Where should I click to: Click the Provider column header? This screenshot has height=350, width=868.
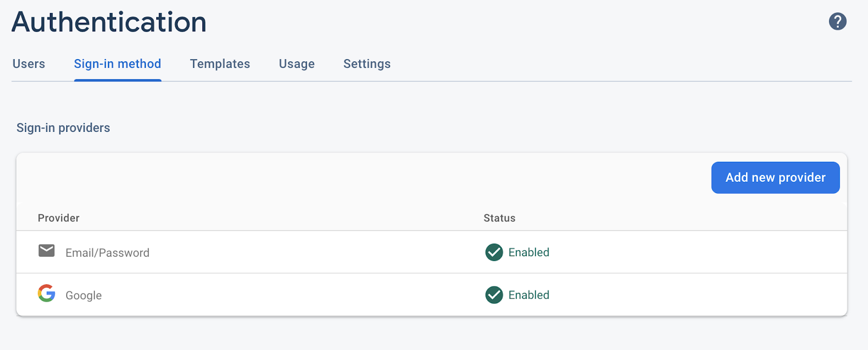click(59, 218)
